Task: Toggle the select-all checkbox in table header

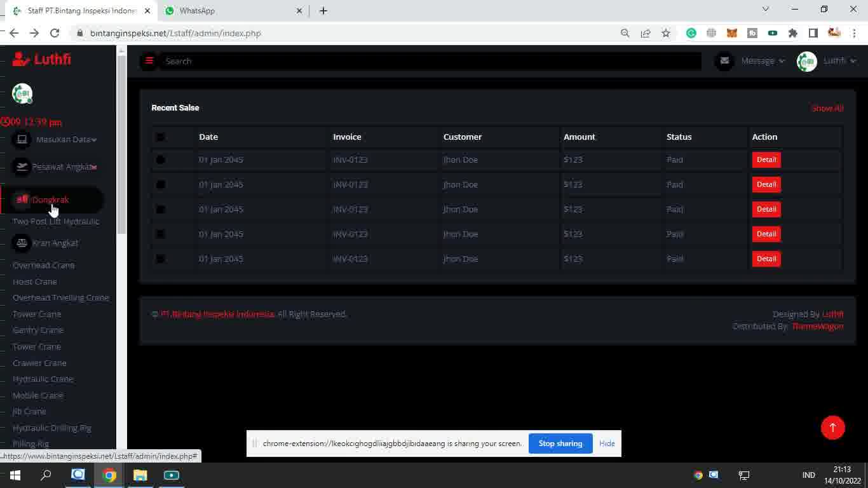Action: [160, 137]
